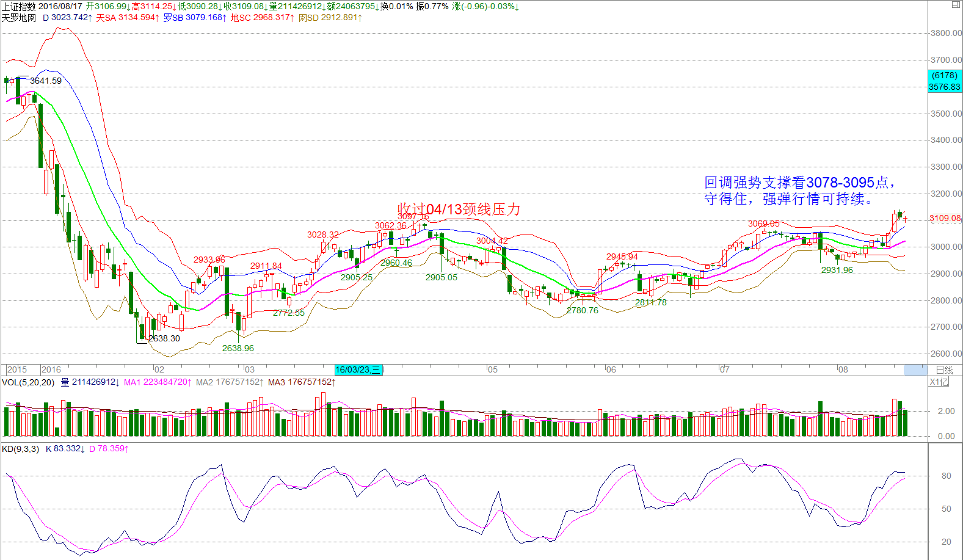Click the X1亿 volume unit label

click(939, 382)
